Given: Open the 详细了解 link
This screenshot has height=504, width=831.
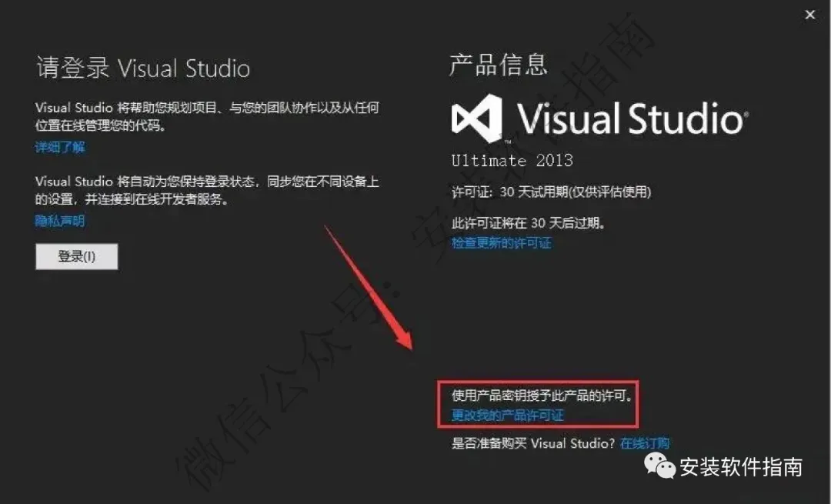Looking at the screenshot, I should [60, 147].
